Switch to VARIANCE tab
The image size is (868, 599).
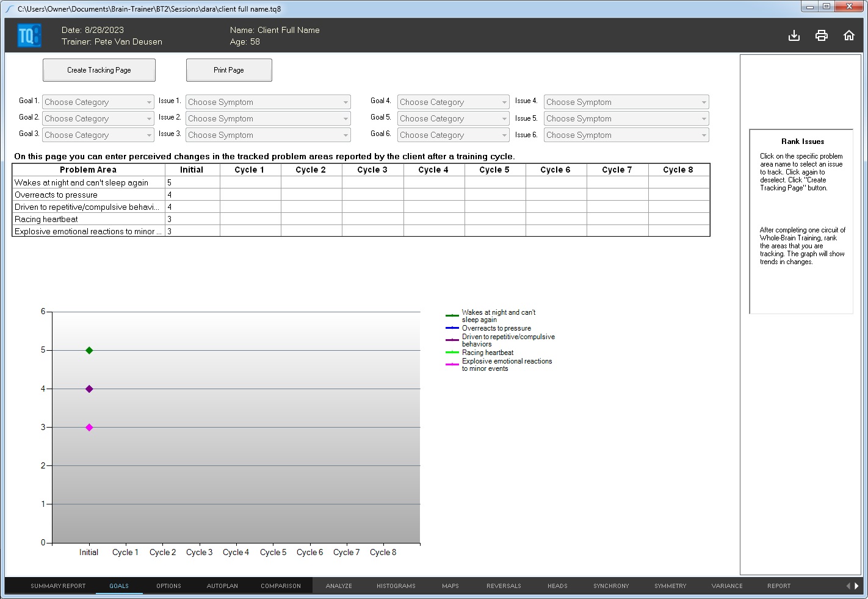(x=727, y=586)
